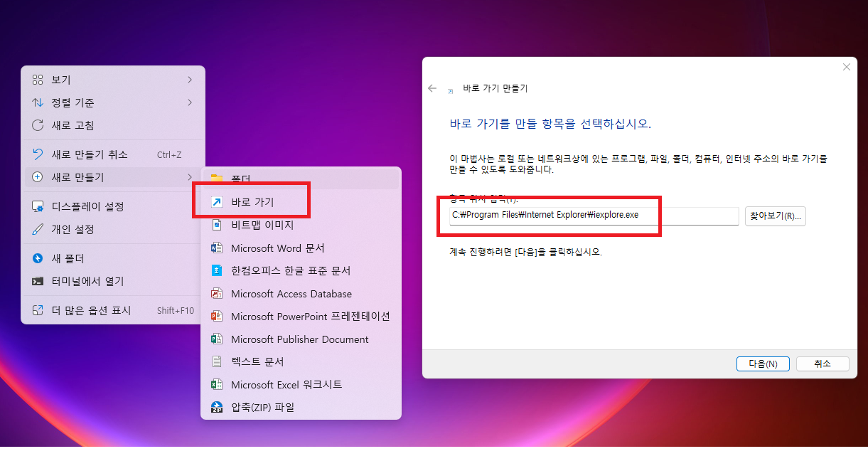Create a 텍스트 문서 from submenu
Image resolution: width=868 pixels, height=461 pixels.
(301, 361)
